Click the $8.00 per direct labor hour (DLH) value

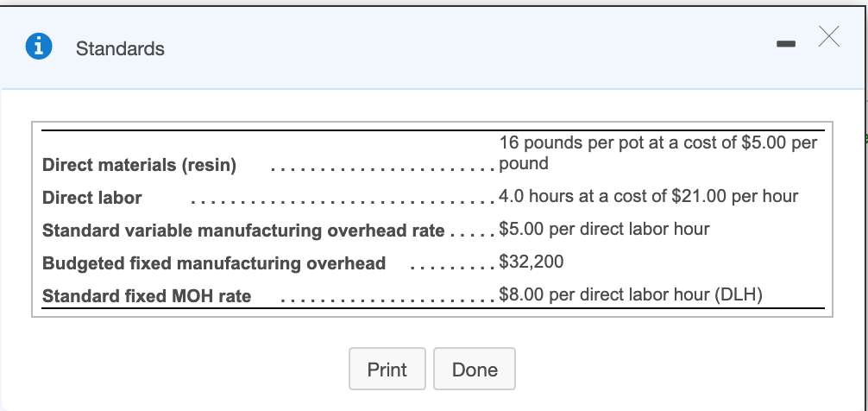click(631, 294)
